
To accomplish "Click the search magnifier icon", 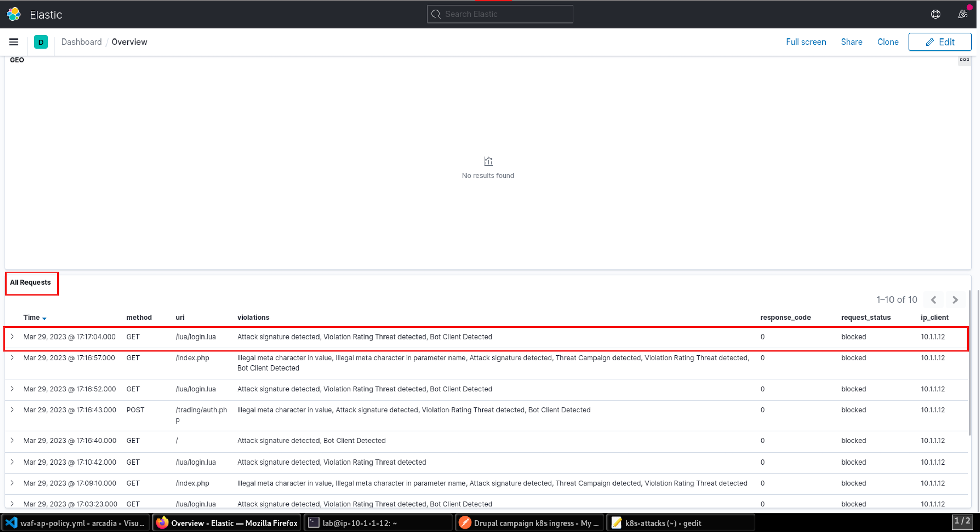I will tap(436, 14).
